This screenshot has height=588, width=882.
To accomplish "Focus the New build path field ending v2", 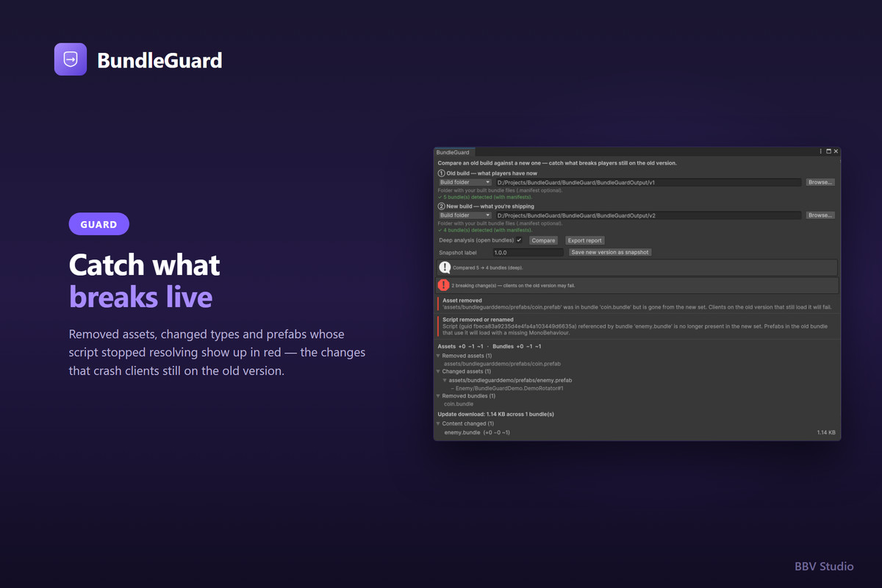I will click(648, 215).
